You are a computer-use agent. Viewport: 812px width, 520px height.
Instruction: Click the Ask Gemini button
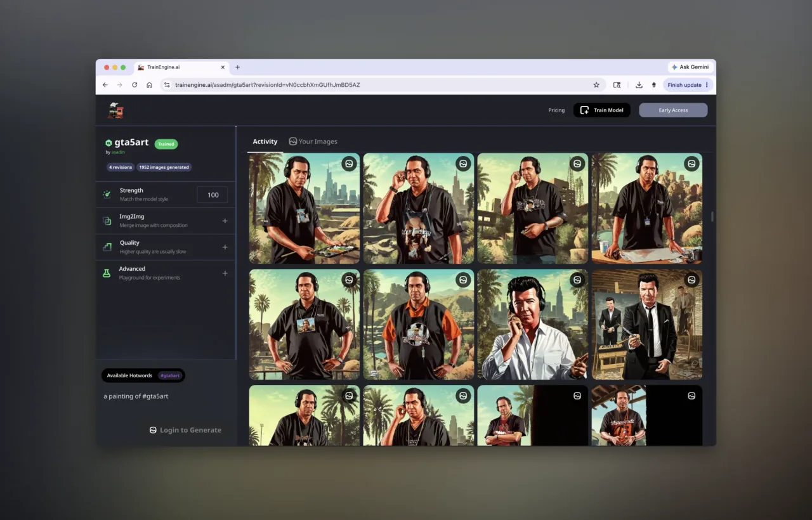[690, 67]
